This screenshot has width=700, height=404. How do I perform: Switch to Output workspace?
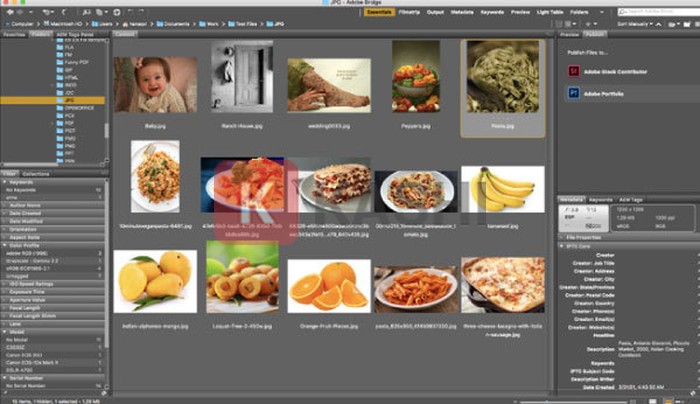coord(435,12)
